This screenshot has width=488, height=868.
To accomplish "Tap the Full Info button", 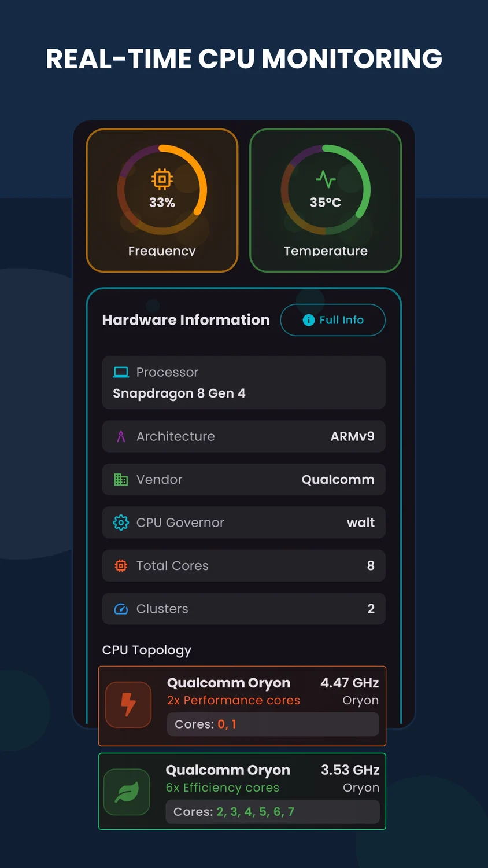I will click(333, 320).
